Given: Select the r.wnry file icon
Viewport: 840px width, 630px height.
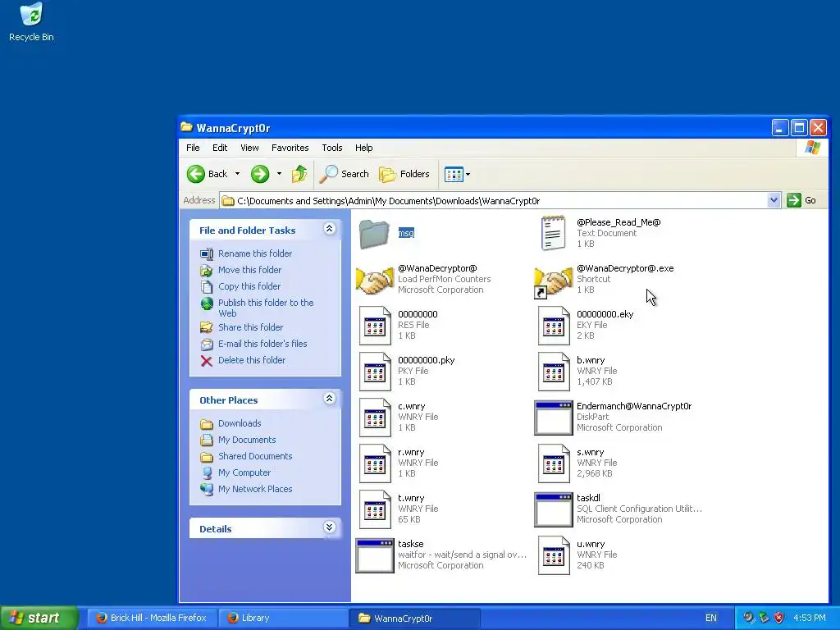Looking at the screenshot, I should (x=374, y=463).
